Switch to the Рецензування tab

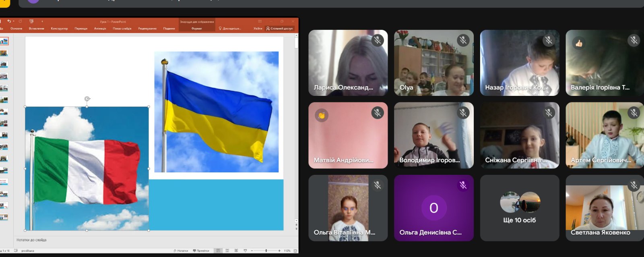147,29
